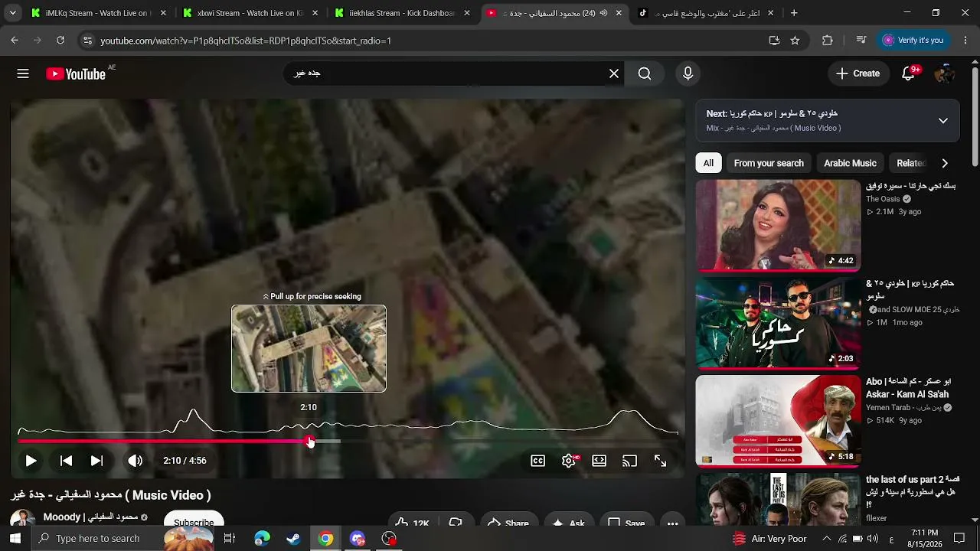Select the Arabic Music chip
The width and height of the screenshot is (980, 551).
point(850,163)
